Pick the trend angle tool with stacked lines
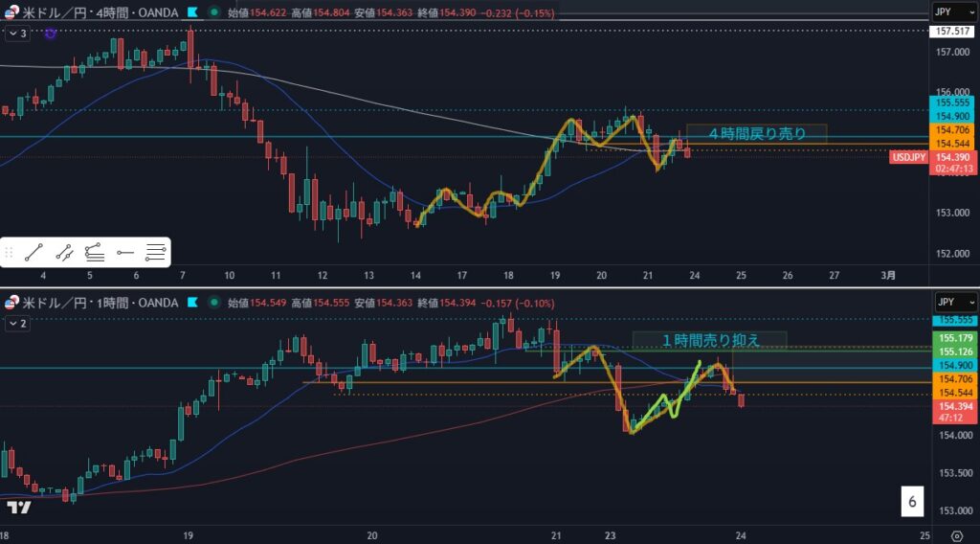This screenshot has width=980, height=544. 94,253
